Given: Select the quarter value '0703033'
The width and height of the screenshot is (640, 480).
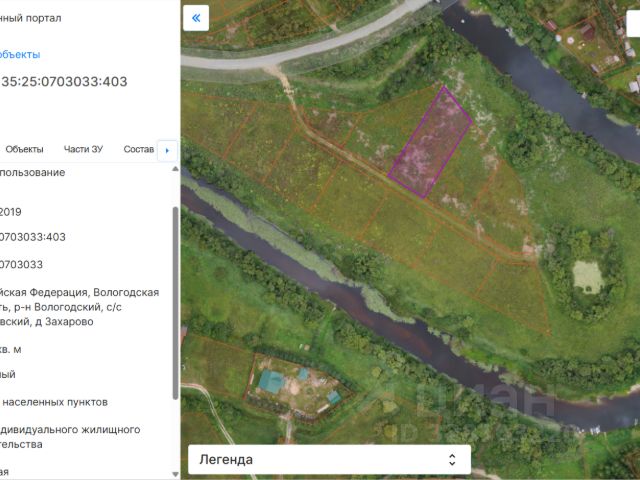Looking at the screenshot, I should (x=21, y=264).
